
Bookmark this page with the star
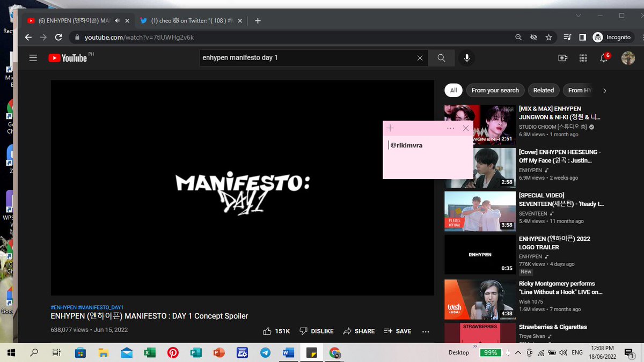point(548,38)
